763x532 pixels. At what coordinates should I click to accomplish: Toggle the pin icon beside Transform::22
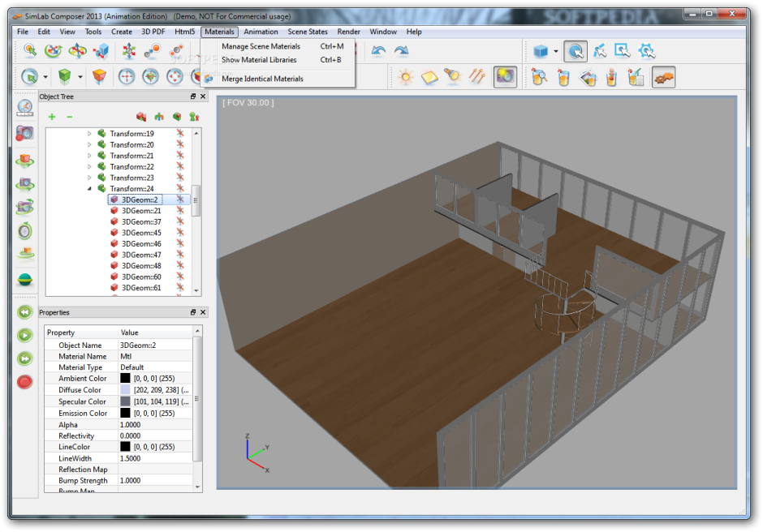point(180,167)
